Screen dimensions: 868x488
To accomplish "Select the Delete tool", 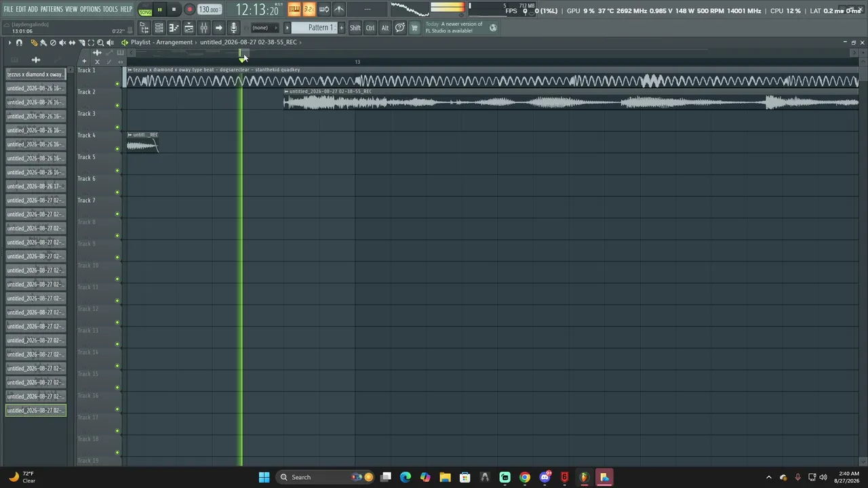I will (53, 43).
